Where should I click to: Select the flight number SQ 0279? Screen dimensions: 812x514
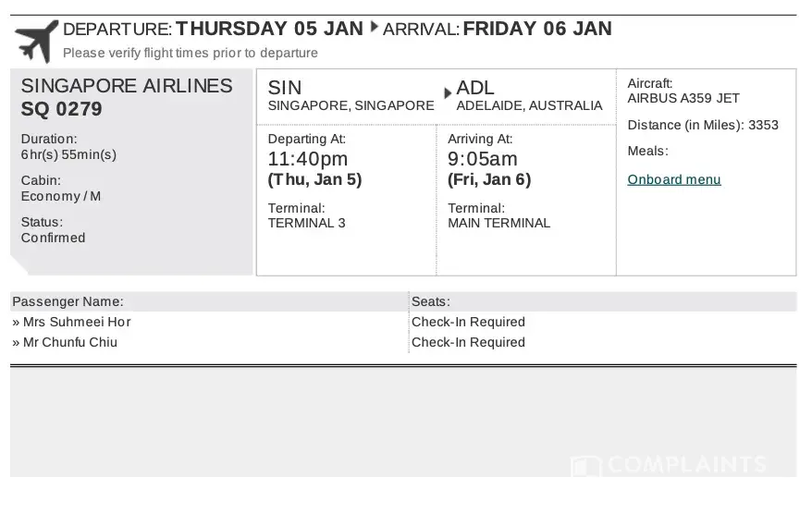coord(62,110)
